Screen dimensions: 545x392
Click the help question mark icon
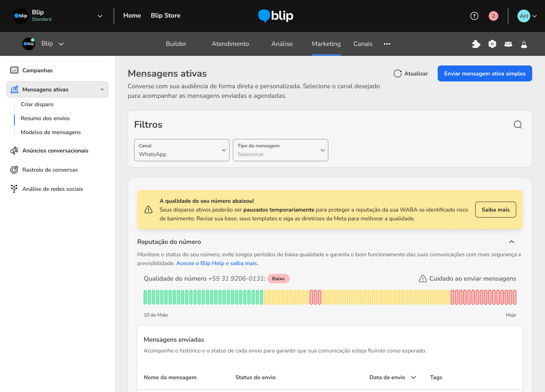pyautogui.click(x=474, y=16)
